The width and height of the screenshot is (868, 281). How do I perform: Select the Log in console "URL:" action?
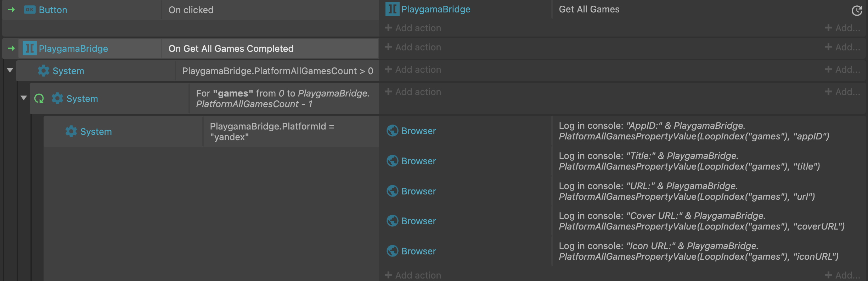pyautogui.click(x=687, y=191)
